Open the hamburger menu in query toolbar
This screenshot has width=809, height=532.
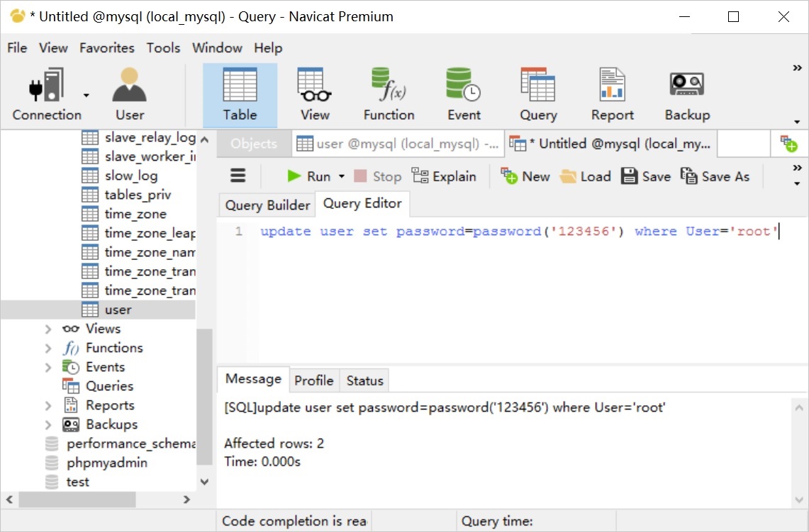click(x=238, y=176)
